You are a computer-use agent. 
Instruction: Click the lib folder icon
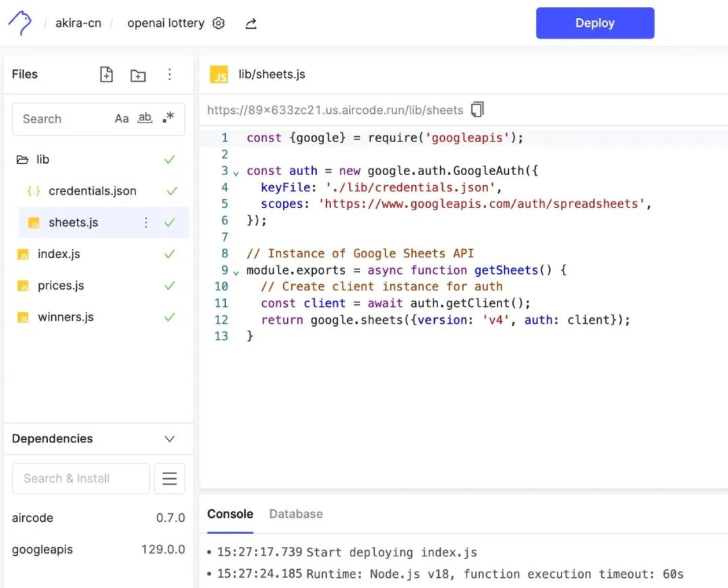tap(22, 160)
